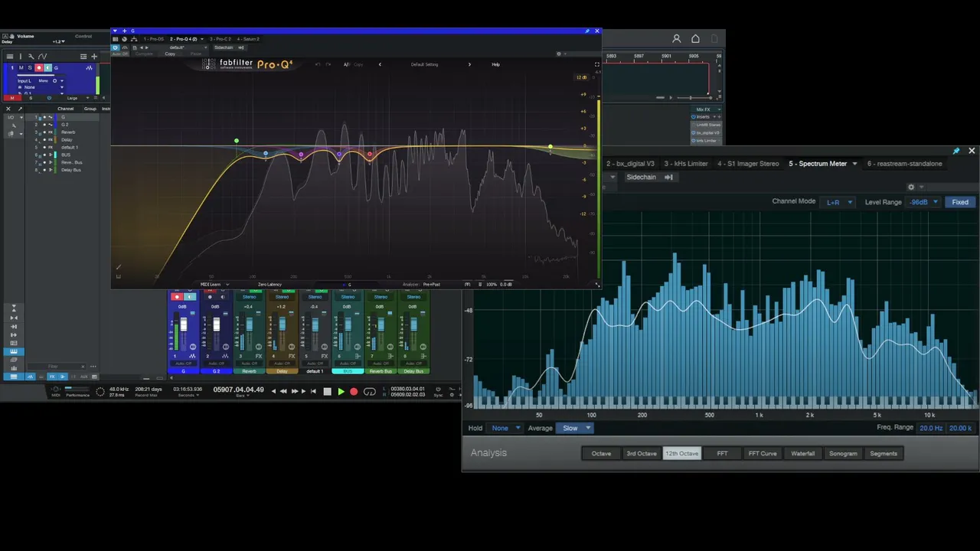The height and width of the screenshot is (551, 980).
Task: Open the user account icon in Studio One
Action: [x=676, y=38]
